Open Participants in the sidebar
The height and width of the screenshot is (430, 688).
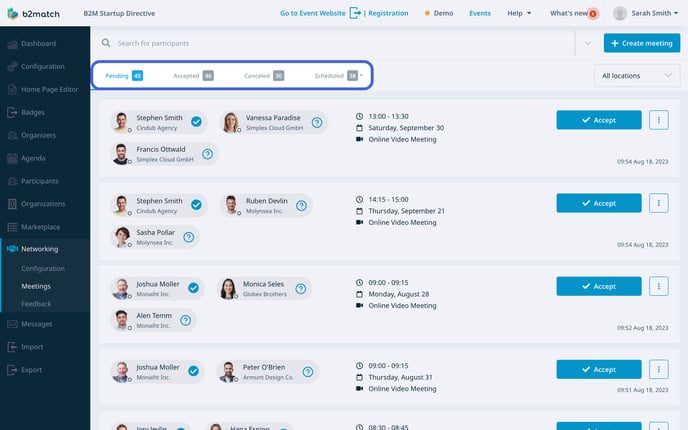39,181
